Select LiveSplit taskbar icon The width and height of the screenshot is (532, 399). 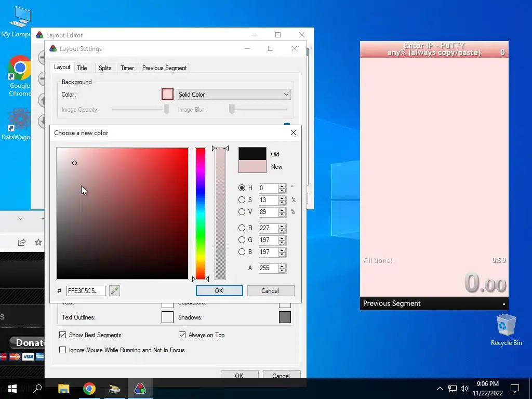tap(140, 389)
